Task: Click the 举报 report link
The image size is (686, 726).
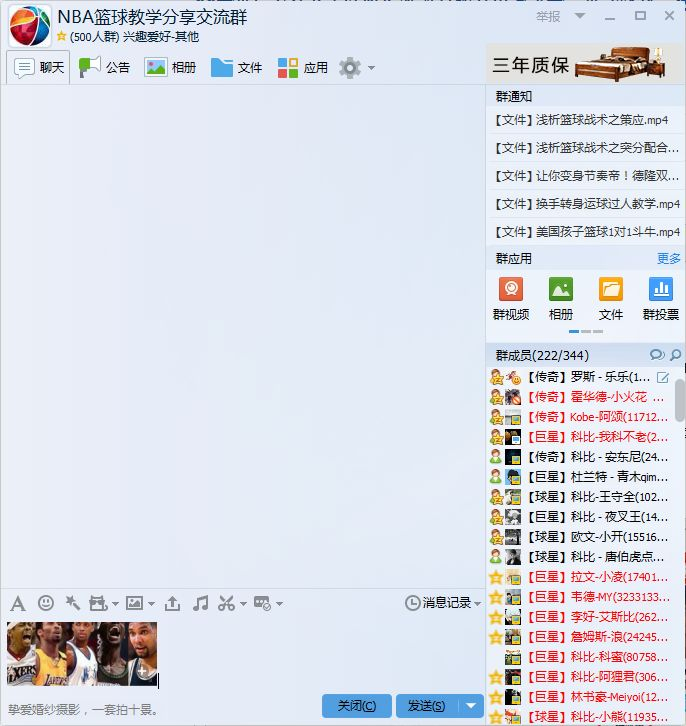Action: [548, 17]
